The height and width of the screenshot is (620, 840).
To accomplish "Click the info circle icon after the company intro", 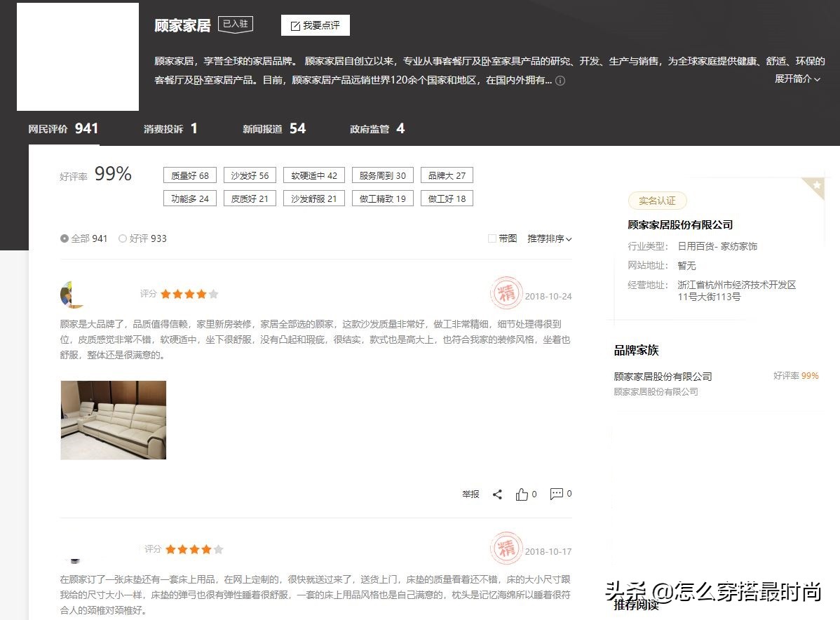I will (560, 81).
